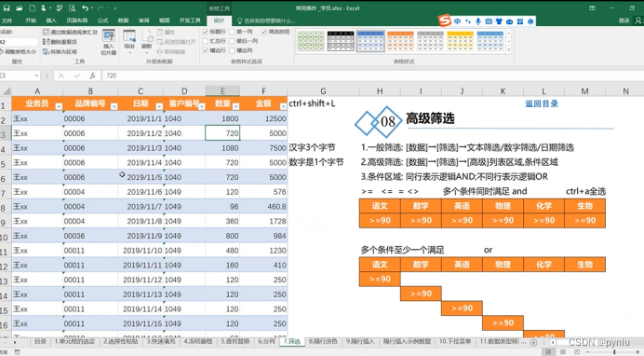
Task: Toggle Header Row (标题行) checkbox
Action: [x=206, y=32]
